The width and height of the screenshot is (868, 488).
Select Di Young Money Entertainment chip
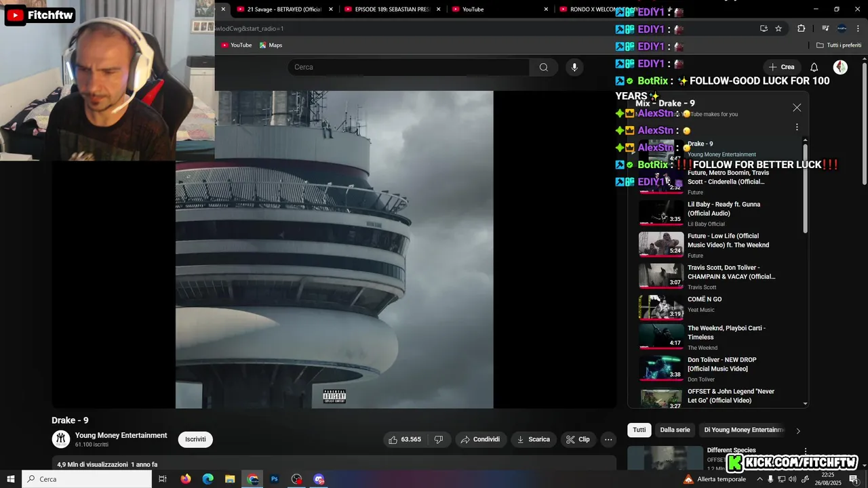point(744,430)
